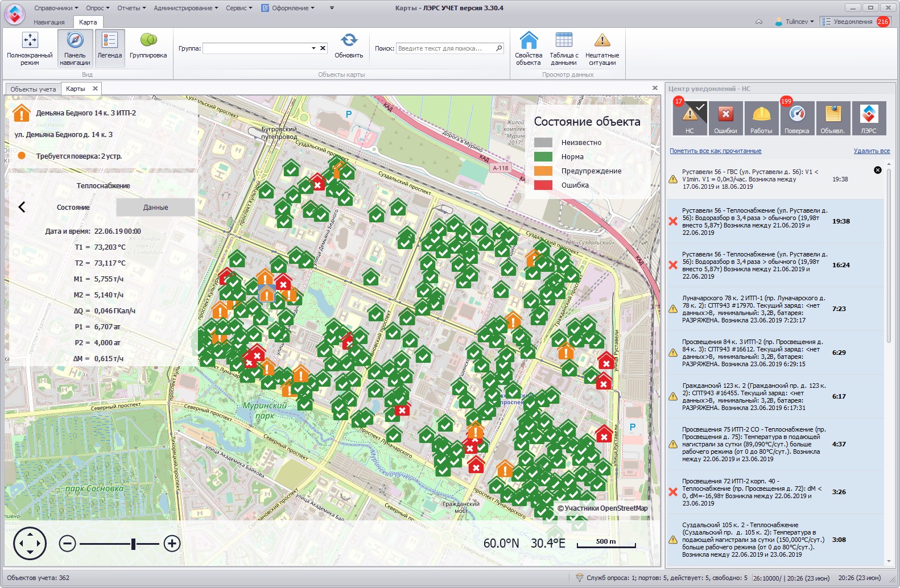Select the Карта ribbon tab

88,22
